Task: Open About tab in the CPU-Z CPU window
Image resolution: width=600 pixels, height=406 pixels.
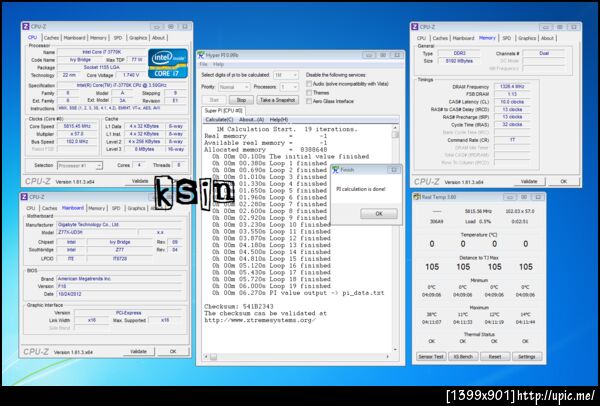Action: click(158, 38)
